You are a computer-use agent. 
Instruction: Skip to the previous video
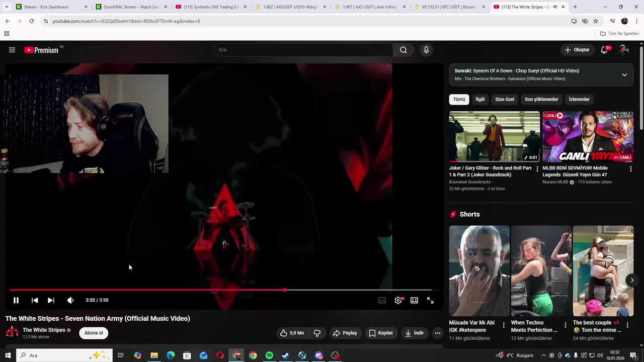pyautogui.click(x=35, y=300)
